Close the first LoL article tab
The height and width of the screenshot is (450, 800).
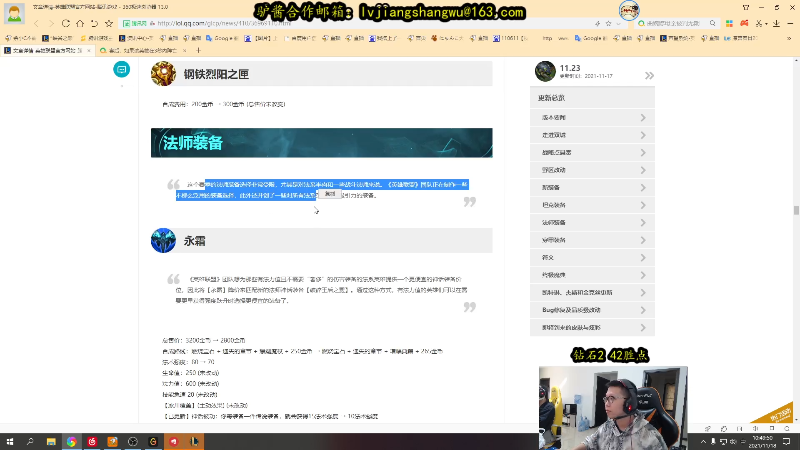click(89, 51)
